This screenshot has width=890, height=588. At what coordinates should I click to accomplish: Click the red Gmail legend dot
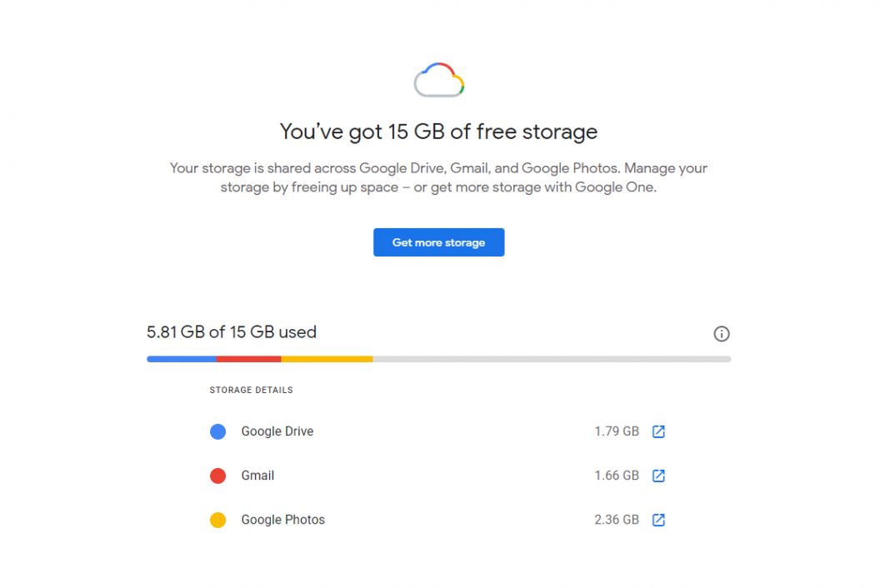click(x=217, y=476)
